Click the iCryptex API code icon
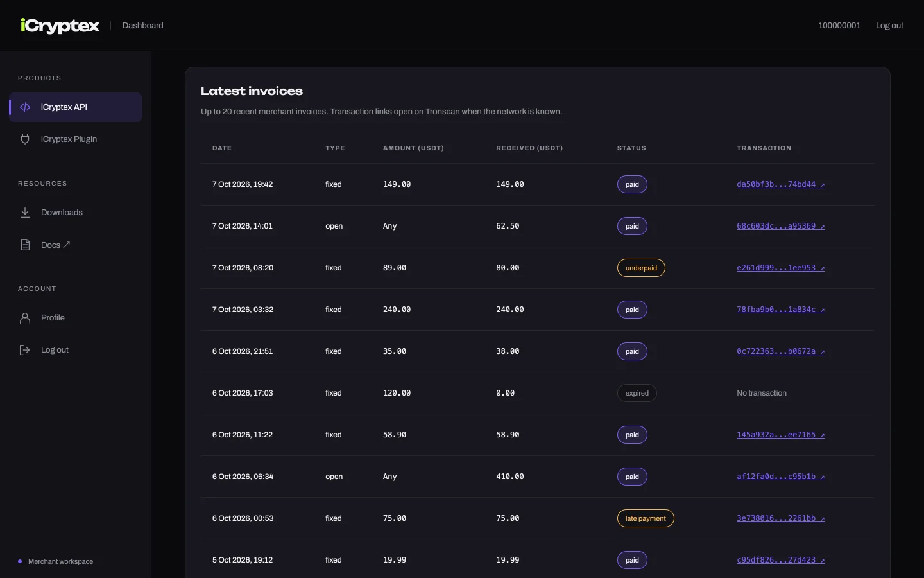Screen dimensions: 924x578 point(25,107)
